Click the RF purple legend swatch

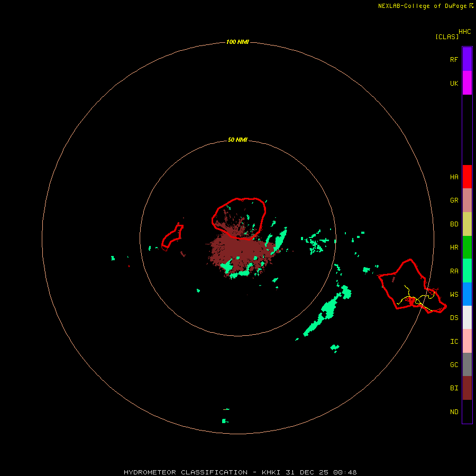pos(467,59)
